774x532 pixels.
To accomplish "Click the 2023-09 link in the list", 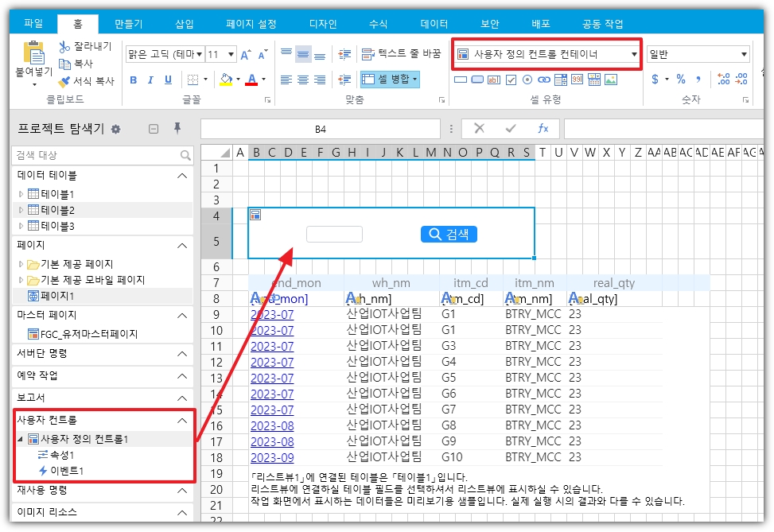I will 271,457.
